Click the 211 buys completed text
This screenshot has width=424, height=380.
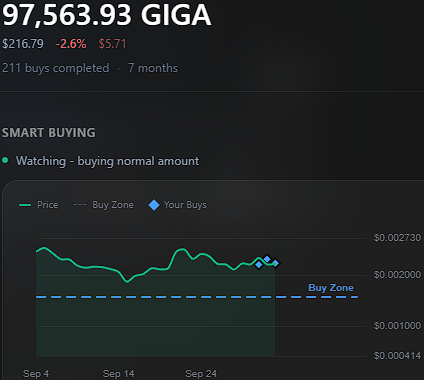point(56,68)
